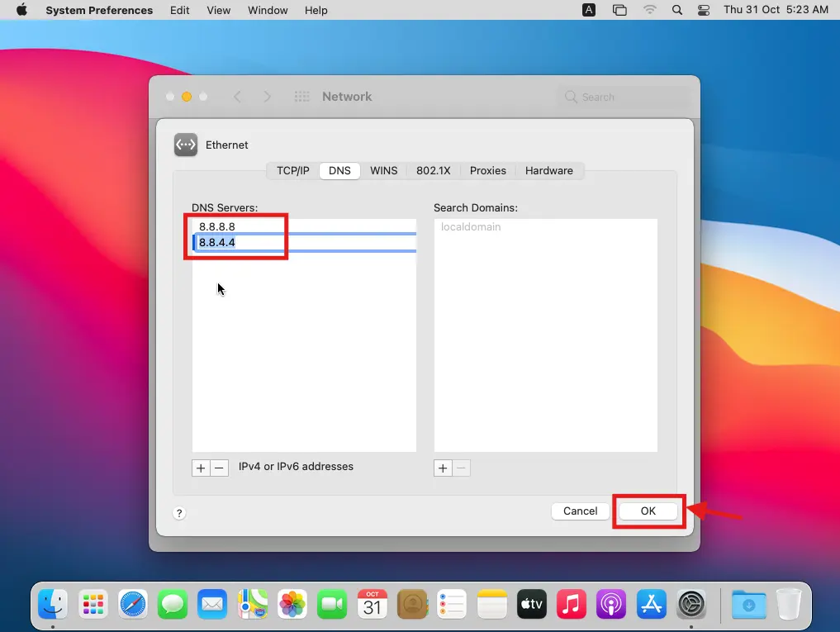The height and width of the screenshot is (632, 840).
Task: Open Control Center icon
Action: (704, 10)
